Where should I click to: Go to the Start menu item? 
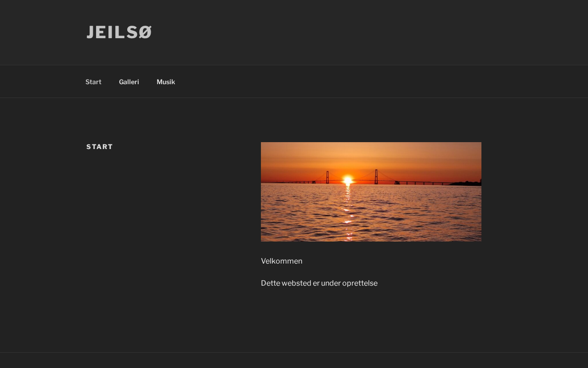click(93, 82)
